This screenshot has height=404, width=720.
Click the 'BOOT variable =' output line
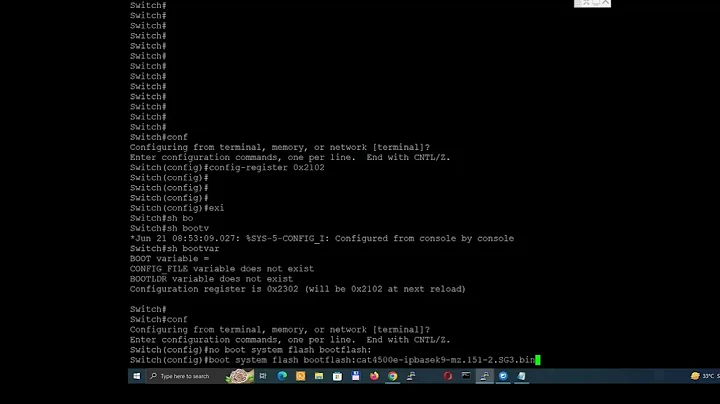tap(169, 258)
